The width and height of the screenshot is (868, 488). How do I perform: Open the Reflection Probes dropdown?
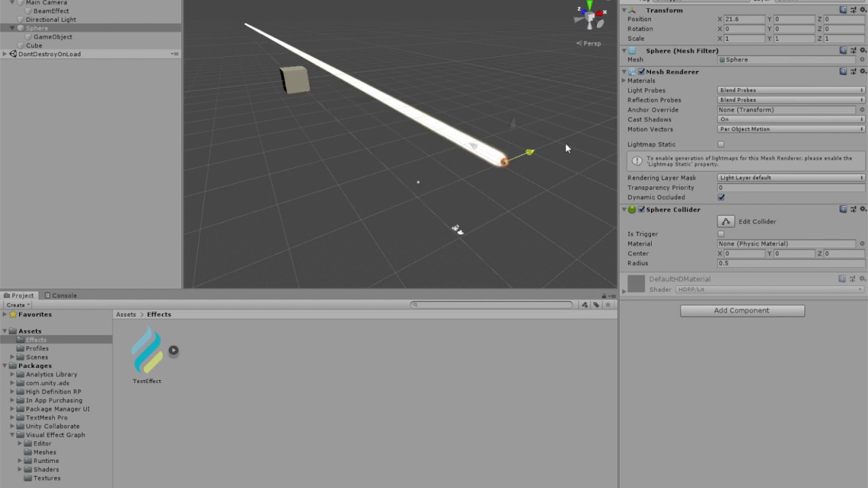(791, 100)
